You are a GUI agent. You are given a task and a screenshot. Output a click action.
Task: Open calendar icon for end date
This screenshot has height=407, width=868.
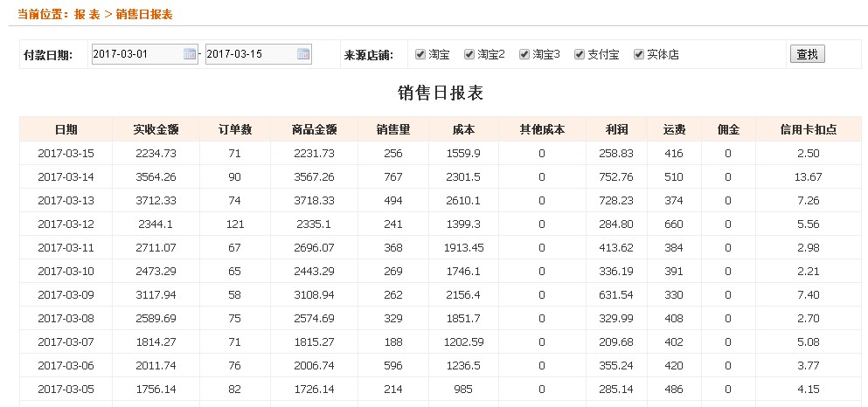pyautogui.click(x=303, y=54)
